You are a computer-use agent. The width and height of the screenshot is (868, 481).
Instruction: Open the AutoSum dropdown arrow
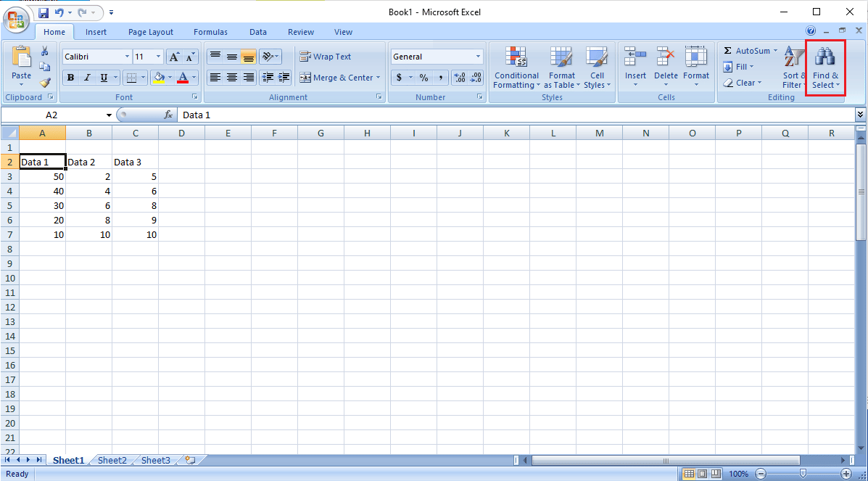(775, 51)
